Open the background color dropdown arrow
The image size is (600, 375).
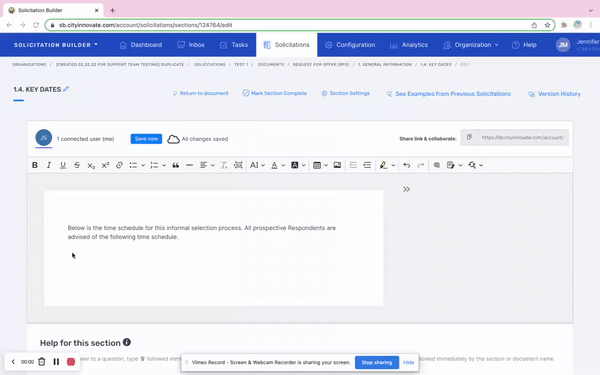point(304,165)
